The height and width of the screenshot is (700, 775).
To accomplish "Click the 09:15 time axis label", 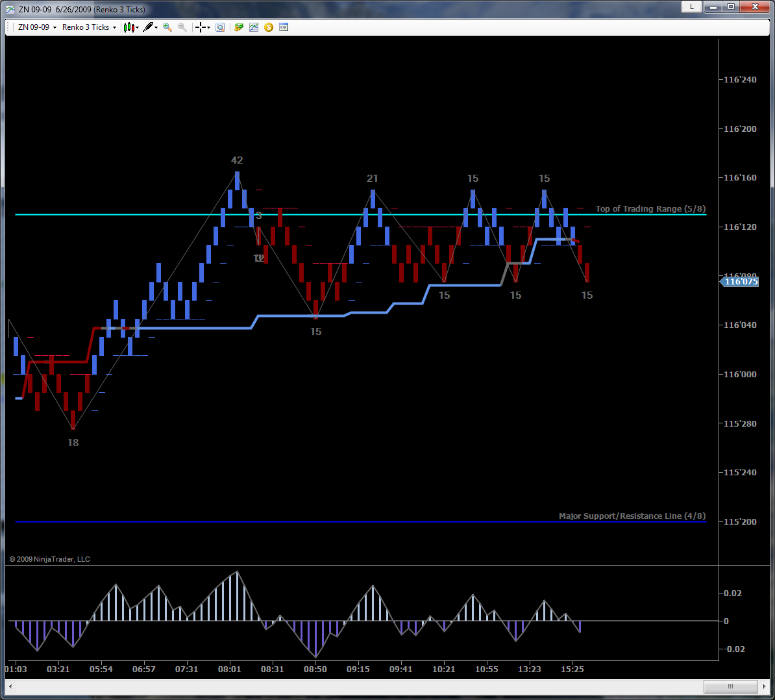I will (x=358, y=669).
